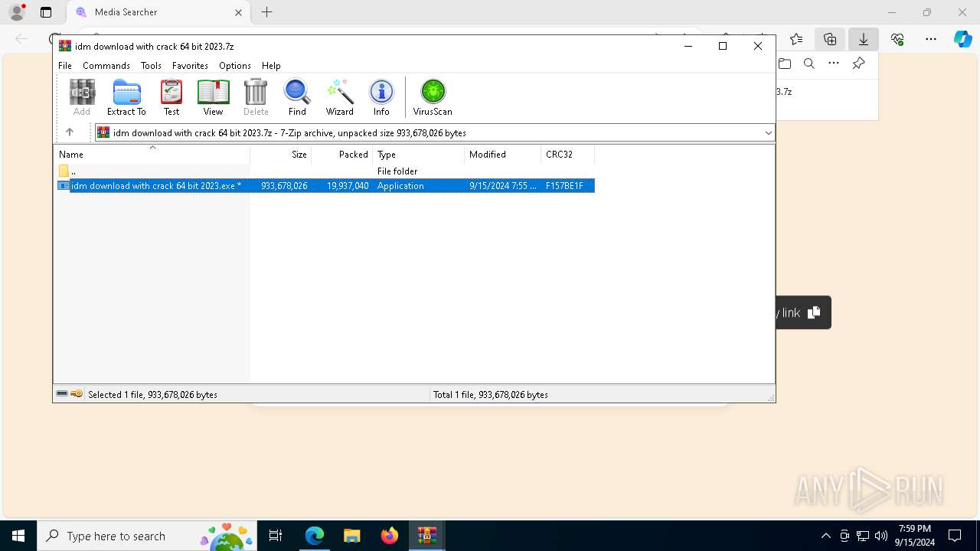Open the network tray icon
980x551 pixels.
[863, 536]
